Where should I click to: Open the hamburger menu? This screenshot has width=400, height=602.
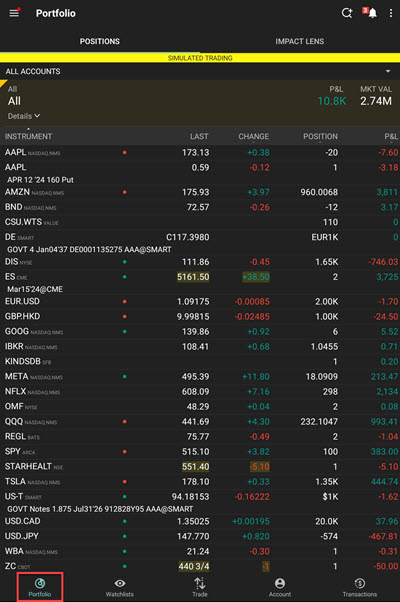click(14, 13)
